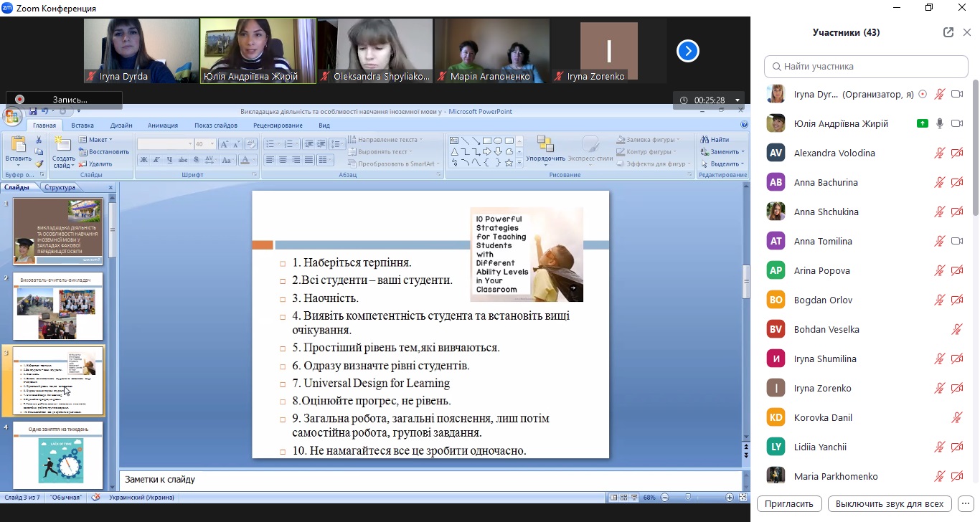
Task: Toggle Alexandra Volodina's microphone mute
Action: pyautogui.click(x=939, y=153)
